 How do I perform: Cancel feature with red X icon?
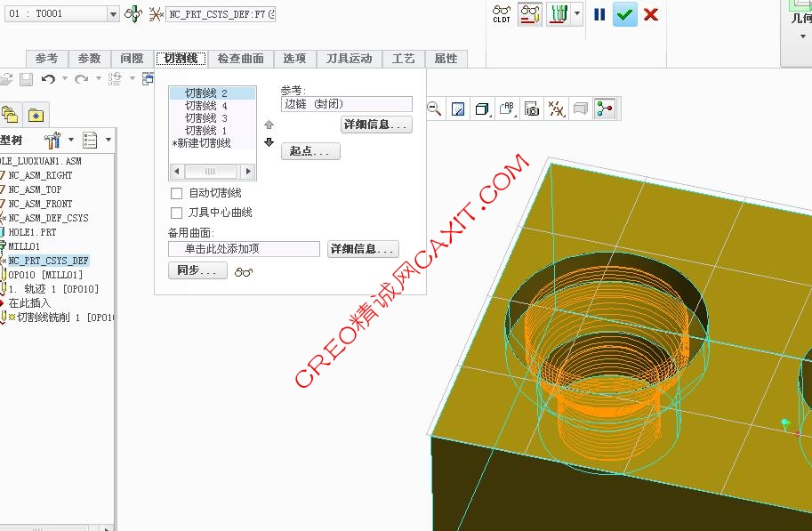pos(650,14)
